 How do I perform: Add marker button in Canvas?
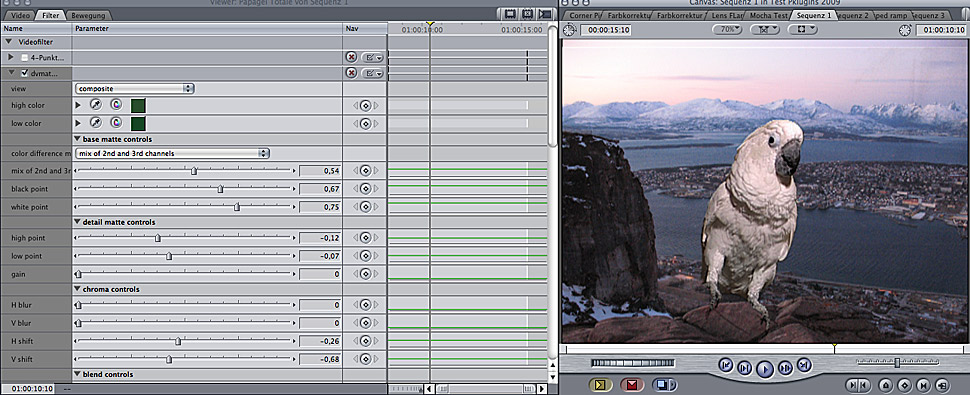886,385
